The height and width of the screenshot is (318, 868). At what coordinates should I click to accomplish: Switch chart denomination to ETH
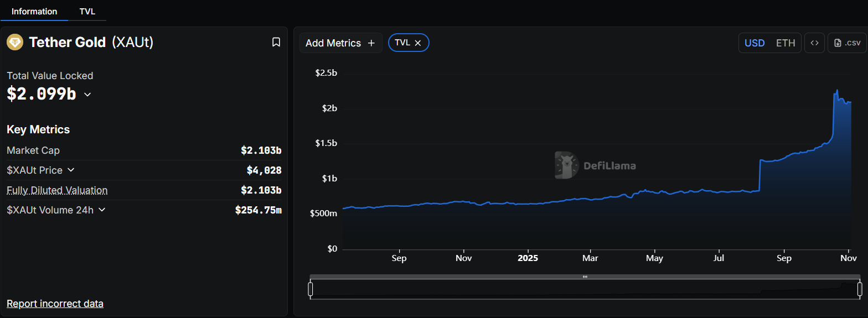pyautogui.click(x=785, y=43)
